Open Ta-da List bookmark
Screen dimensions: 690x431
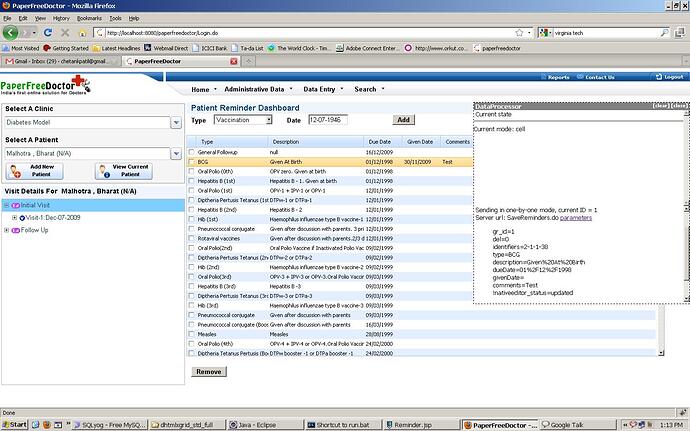click(247, 48)
